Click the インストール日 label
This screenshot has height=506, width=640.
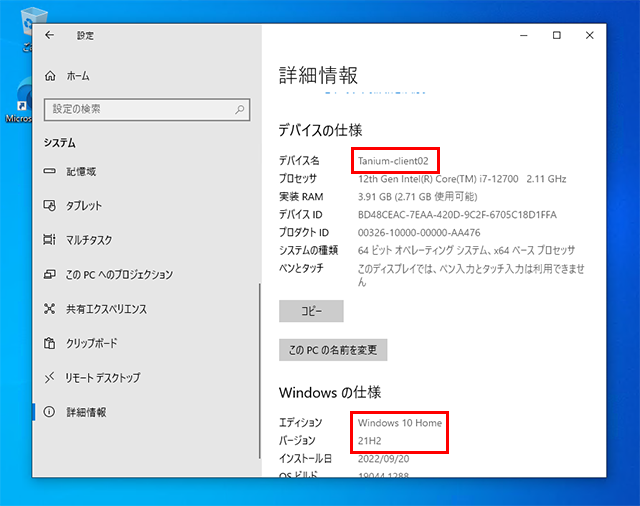pyautogui.click(x=305, y=459)
